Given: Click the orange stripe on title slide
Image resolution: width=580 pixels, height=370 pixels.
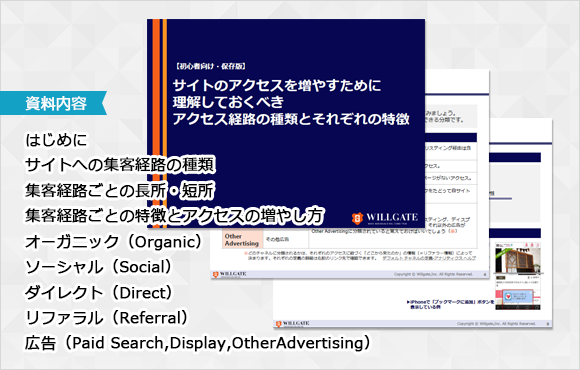Looking at the screenshot, I should (x=156, y=122).
